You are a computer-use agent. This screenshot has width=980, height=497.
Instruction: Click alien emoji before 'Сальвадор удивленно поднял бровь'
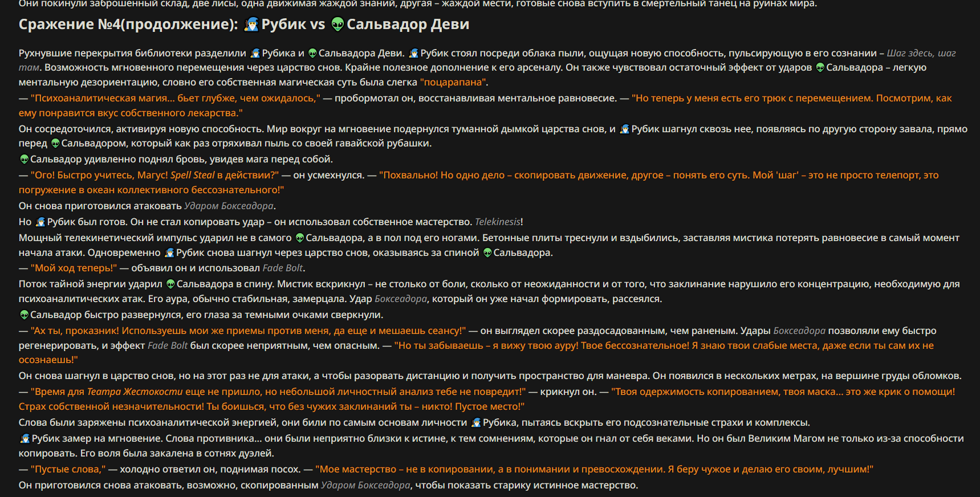[x=24, y=159]
